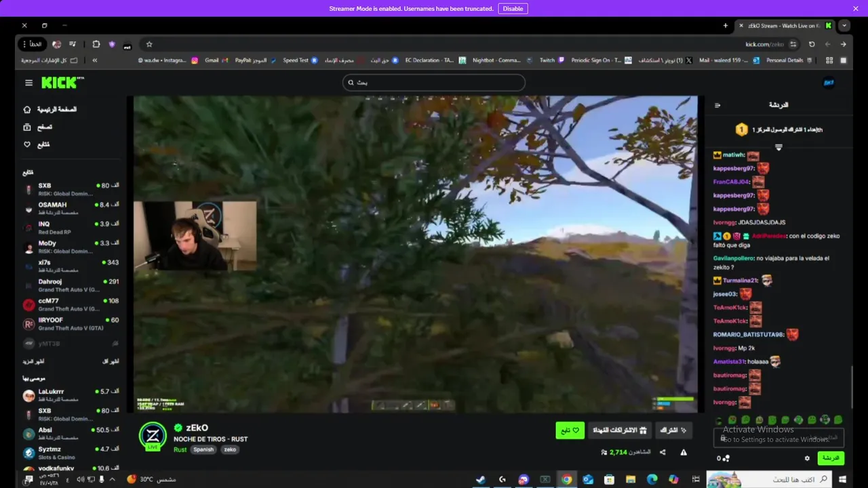Expand the pinned gift leaderboard chevron
Screen dimensions: 868x488
pyautogui.click(x=778, y=147)
